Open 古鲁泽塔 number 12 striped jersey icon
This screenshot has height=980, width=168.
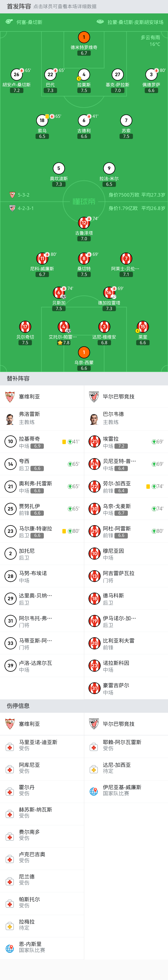(x=84, y=223)
